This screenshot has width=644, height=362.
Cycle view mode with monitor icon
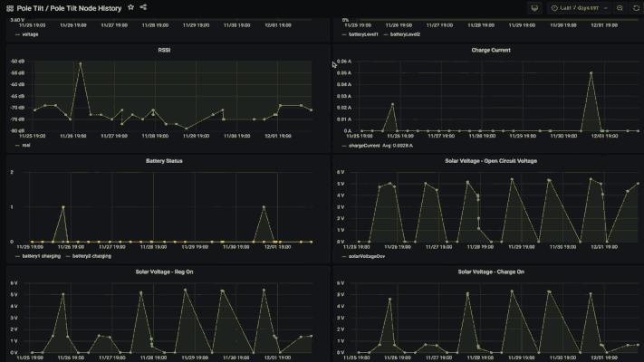[x=534, y=8]
